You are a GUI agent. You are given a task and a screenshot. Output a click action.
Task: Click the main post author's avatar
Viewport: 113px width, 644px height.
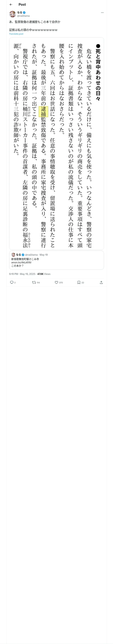[13, 14]
